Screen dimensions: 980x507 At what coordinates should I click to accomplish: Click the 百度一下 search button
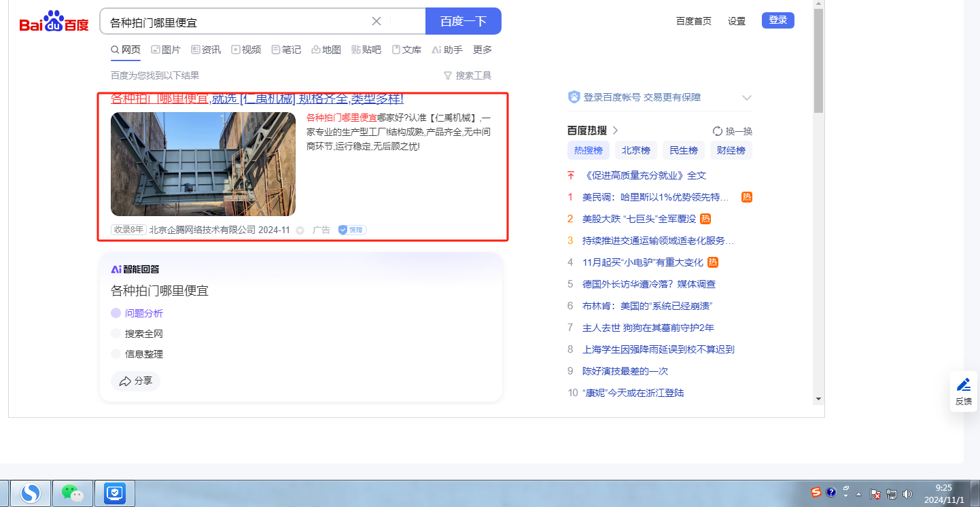[x=463, y=21]
